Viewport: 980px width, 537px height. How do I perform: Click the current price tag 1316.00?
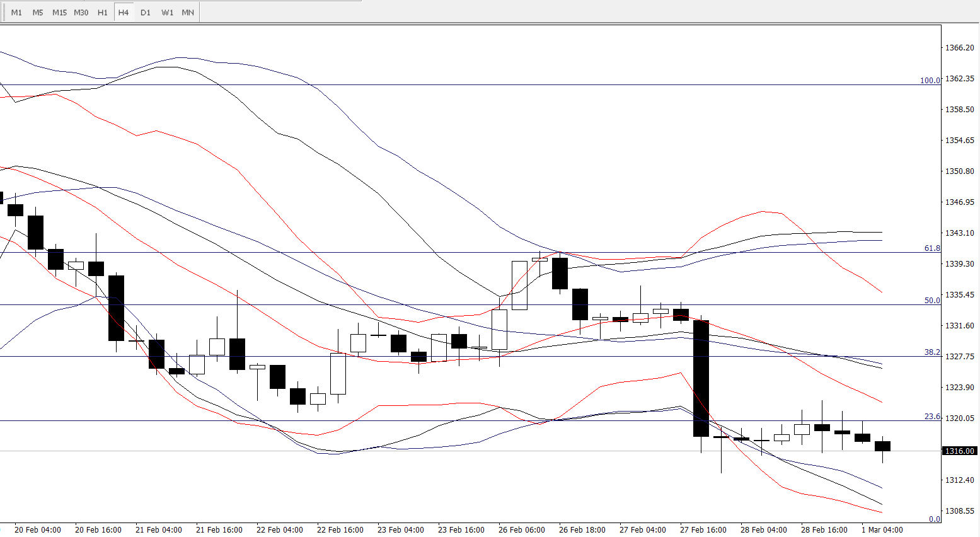[959, 451]
